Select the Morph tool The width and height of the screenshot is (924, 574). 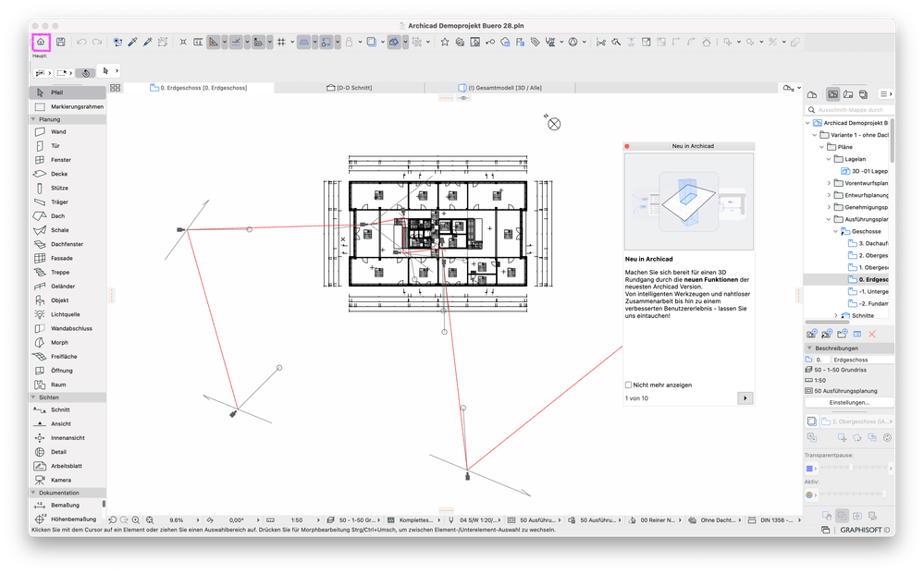[68, 343]
